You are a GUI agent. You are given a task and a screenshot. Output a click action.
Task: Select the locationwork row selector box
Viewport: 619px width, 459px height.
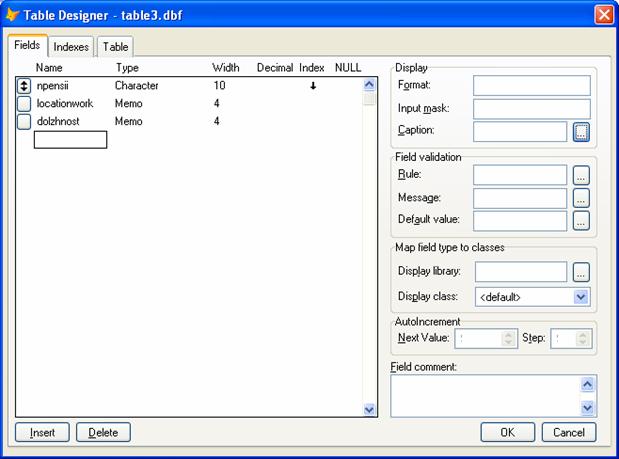pyautogui.click(x=25, y=104)
